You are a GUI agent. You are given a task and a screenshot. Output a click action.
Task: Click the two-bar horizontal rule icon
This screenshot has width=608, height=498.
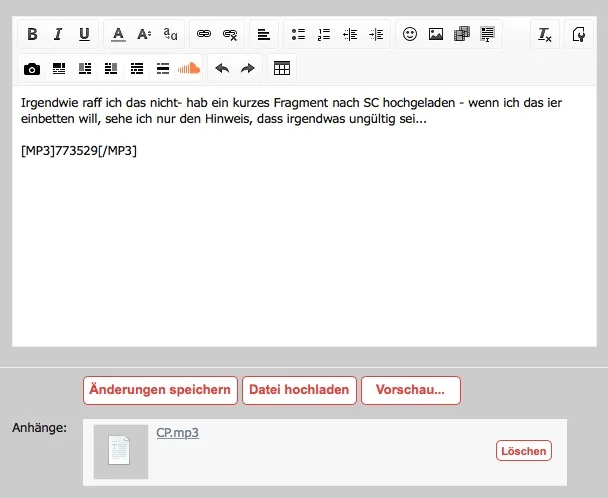pos(163,69)
